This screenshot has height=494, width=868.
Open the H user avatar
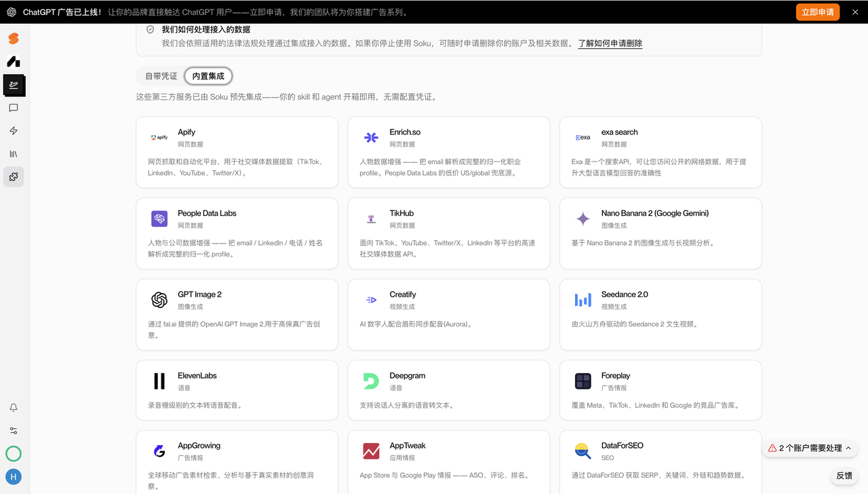(14, 476)
